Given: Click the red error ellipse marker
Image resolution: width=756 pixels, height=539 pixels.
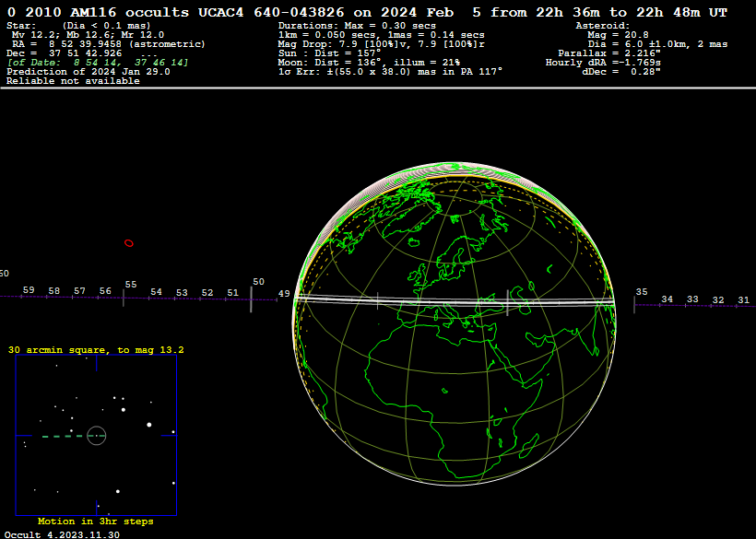Looking at the screenshot, I should (x=129, y=243).
